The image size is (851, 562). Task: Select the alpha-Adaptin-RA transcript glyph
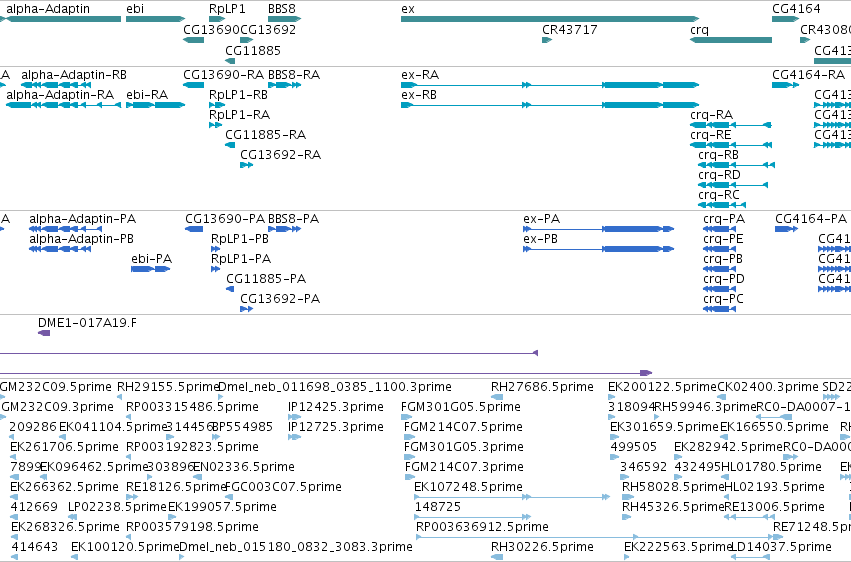tap(63, 105)
